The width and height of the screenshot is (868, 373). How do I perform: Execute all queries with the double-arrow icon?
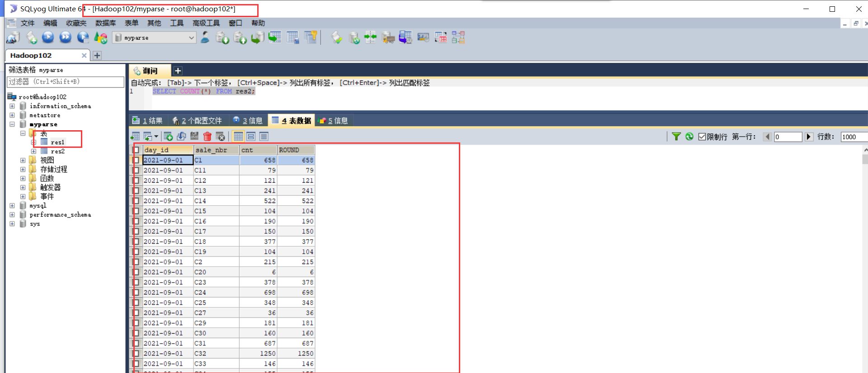[66, 38]
